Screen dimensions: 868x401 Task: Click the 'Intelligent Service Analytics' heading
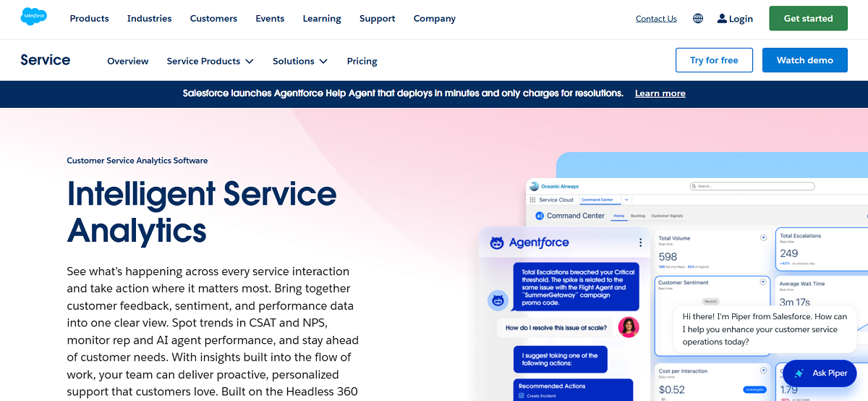pyautogui.click(x=202, y=212)
